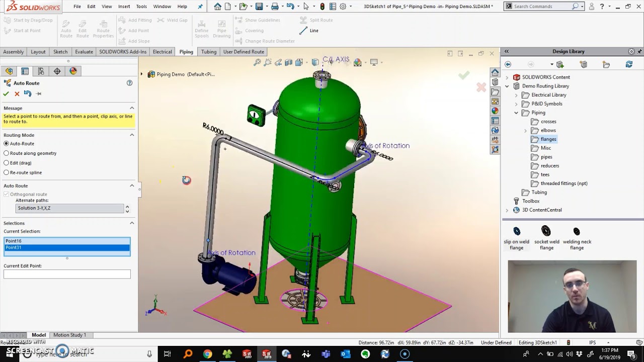Select threaded fittings (npt) folder
The image size is (644, 362).
point(563,184)
